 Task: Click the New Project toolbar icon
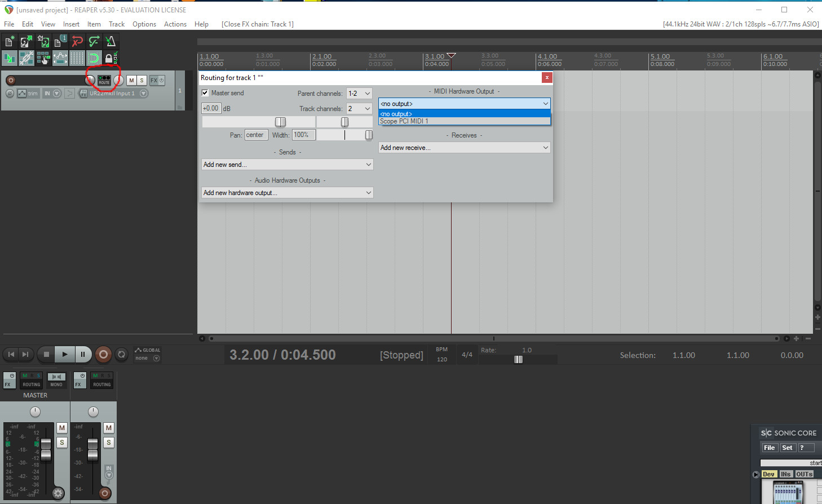coord(10,41)
